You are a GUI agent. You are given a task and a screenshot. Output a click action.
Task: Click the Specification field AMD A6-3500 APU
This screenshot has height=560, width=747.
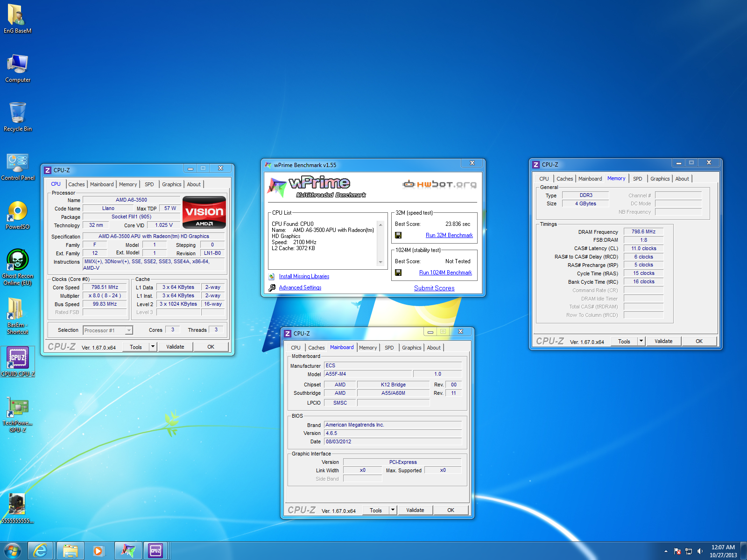pos(154,236)
